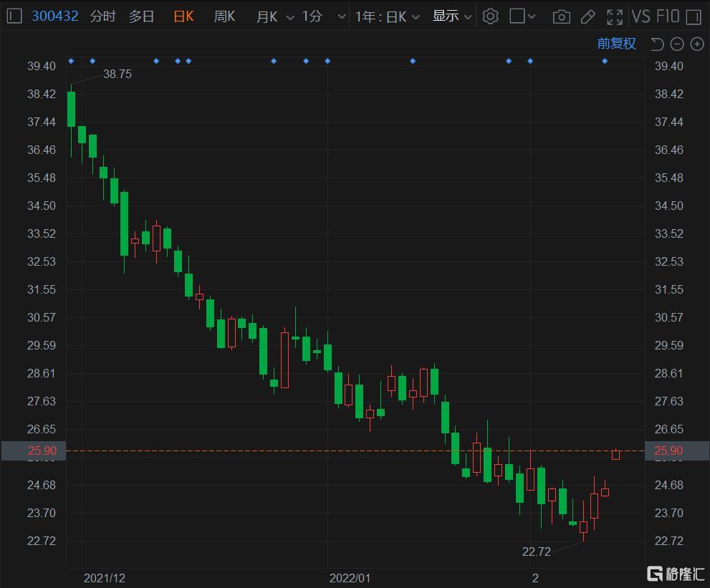Click the '2' February date axis label

point(535,578)
